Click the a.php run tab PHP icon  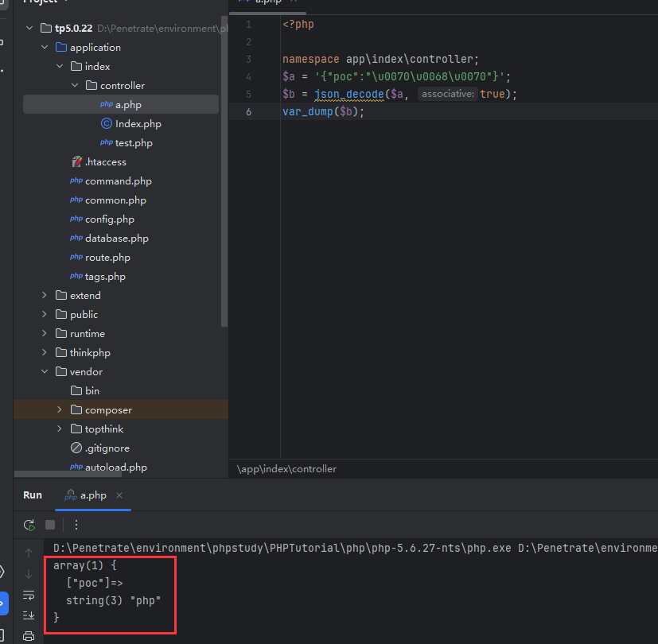[71, 495]
